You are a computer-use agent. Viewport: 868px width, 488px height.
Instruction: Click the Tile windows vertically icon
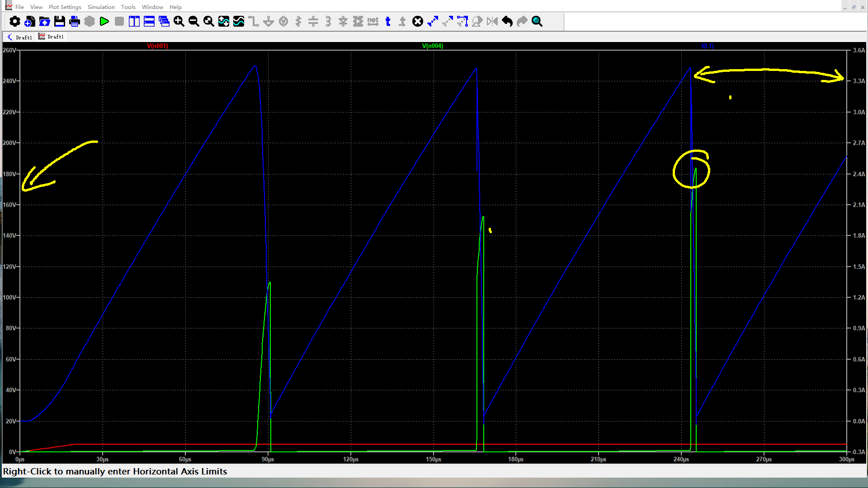(134, 21)
